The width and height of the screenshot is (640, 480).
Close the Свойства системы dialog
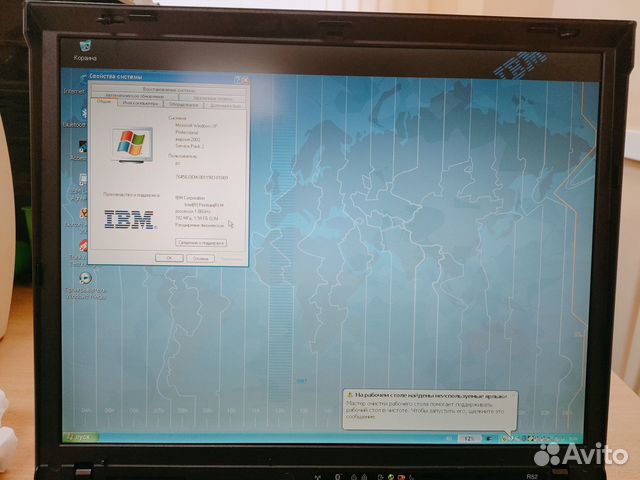click(x=245, y=80)
